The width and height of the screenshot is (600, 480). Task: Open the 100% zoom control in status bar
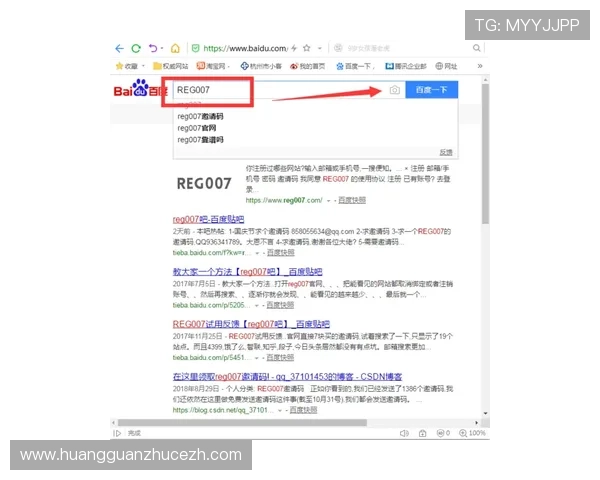point(472,433)
